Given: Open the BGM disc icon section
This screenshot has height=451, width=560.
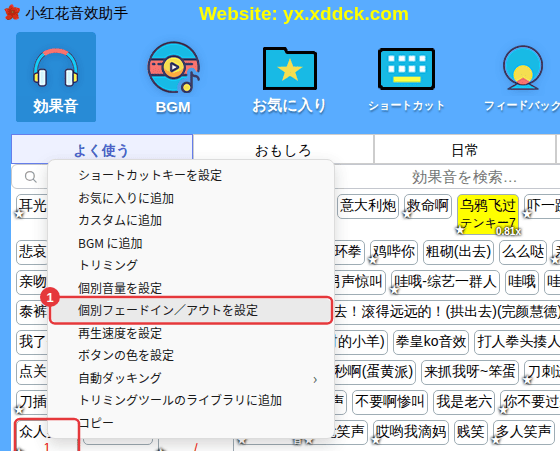Looking at the screenshot, I should 174,78.
